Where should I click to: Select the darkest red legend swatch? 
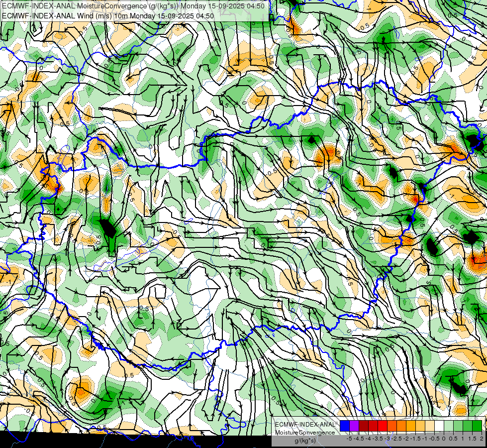pos(364,426)
